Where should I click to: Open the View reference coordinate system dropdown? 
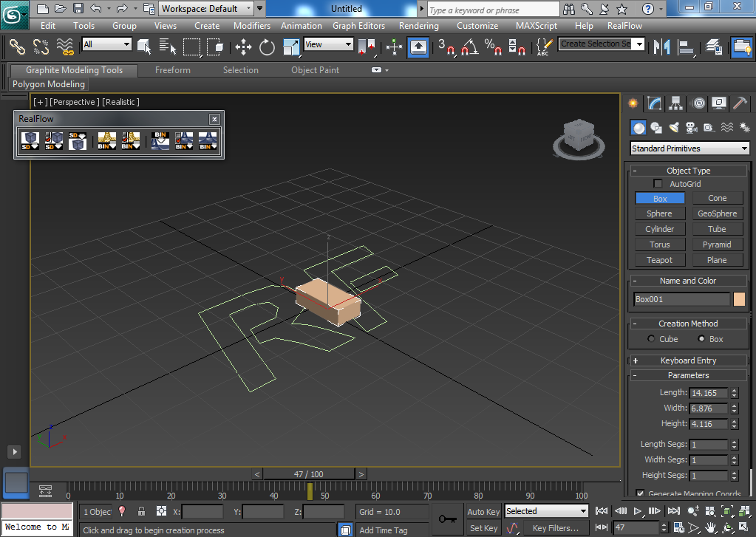[328, 44]
